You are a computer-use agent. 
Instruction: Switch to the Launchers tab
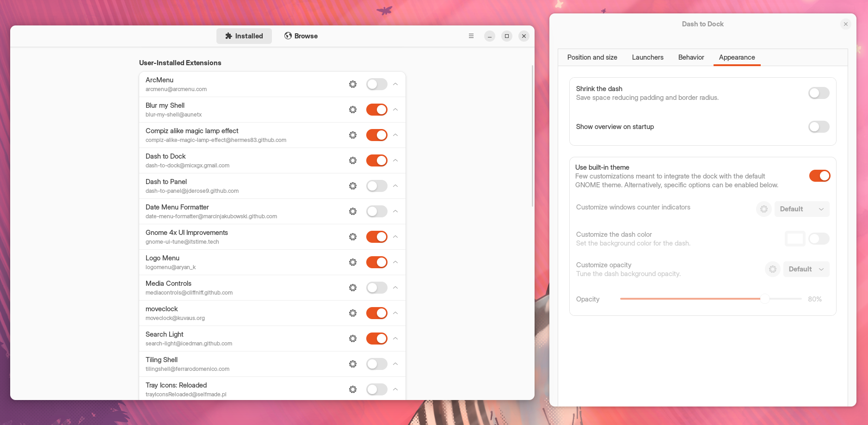[x=648, y=57]
